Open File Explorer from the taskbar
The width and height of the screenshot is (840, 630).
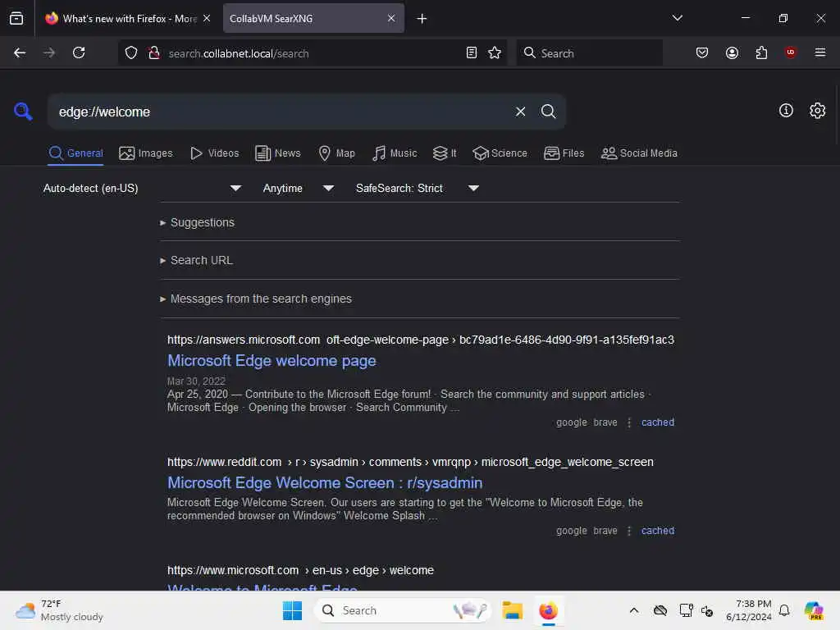coord(512,610)
